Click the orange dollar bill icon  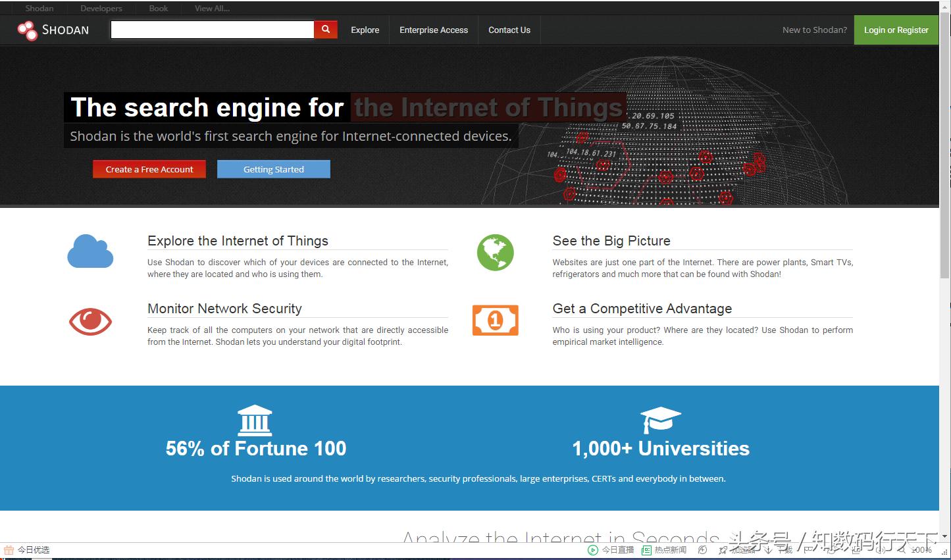coord(496,320)
